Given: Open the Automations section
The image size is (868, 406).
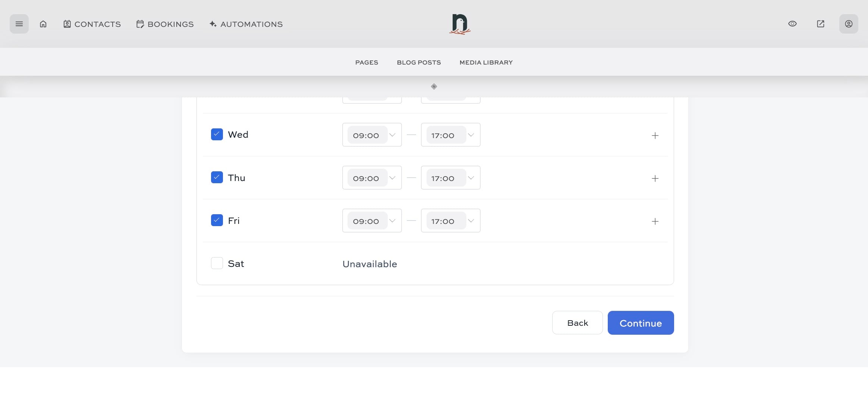Looking at the screenshot, I should 245,24.
